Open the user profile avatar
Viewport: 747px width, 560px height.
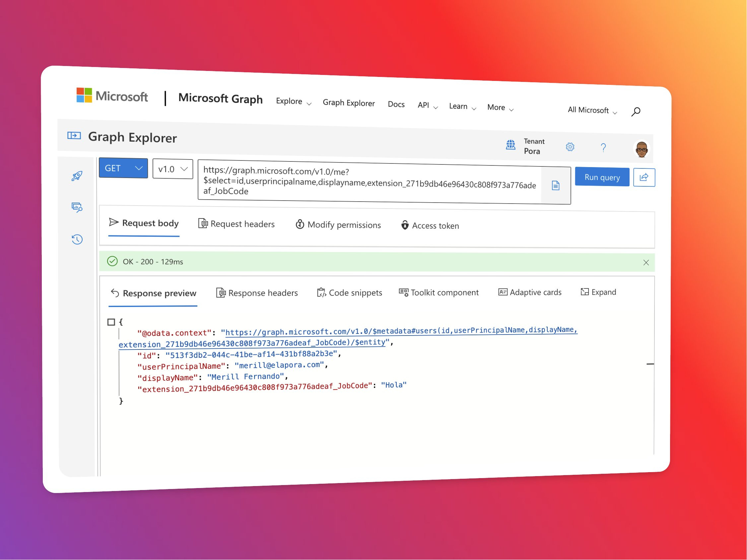(641, 149)
